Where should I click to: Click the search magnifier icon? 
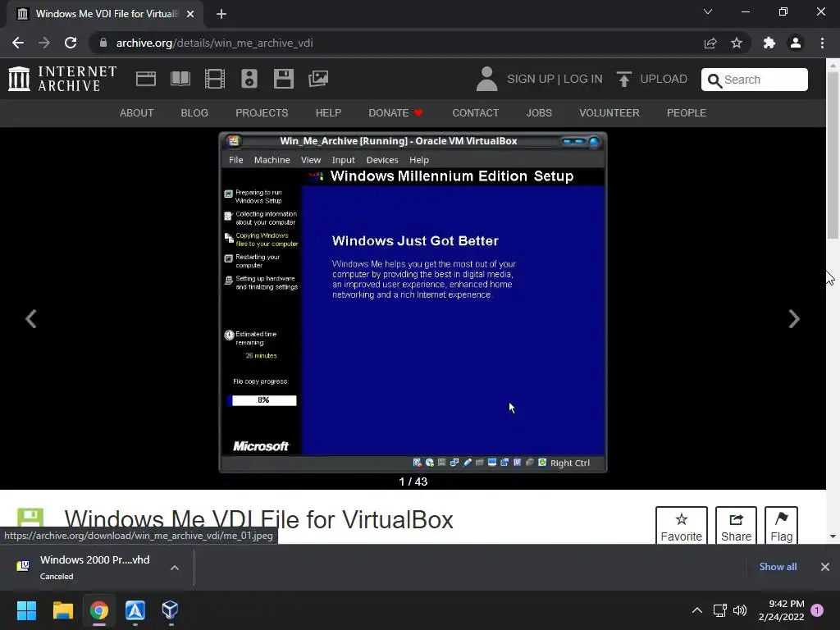714,80
